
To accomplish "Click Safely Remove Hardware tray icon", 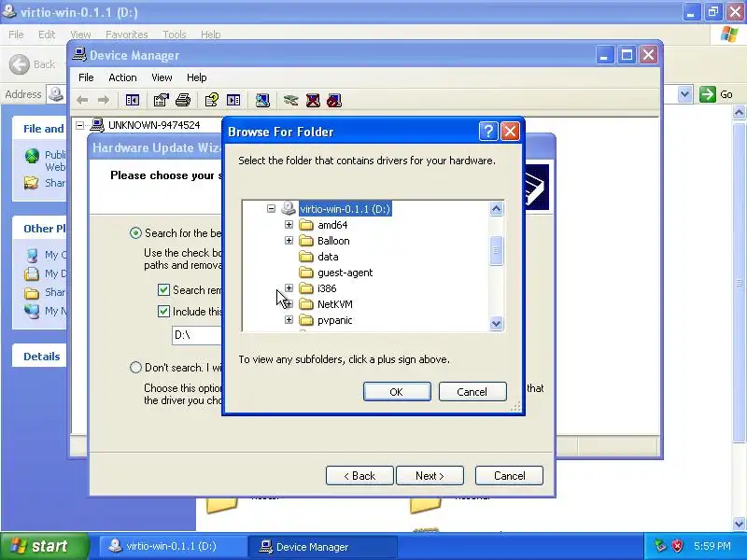I will point(660,546).
